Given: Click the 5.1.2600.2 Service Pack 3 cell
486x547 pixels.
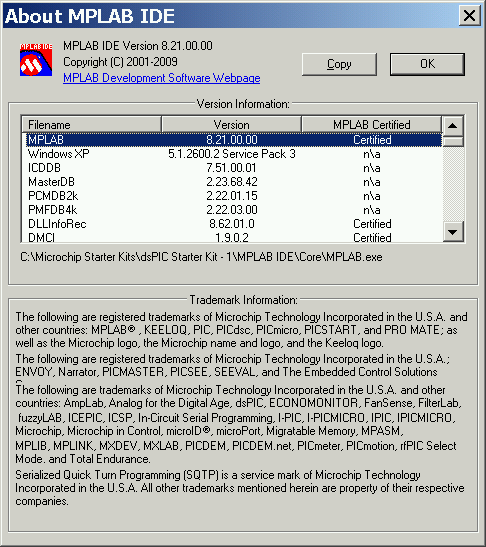Looking at the screenshot, I should click(x=232, y=154).
